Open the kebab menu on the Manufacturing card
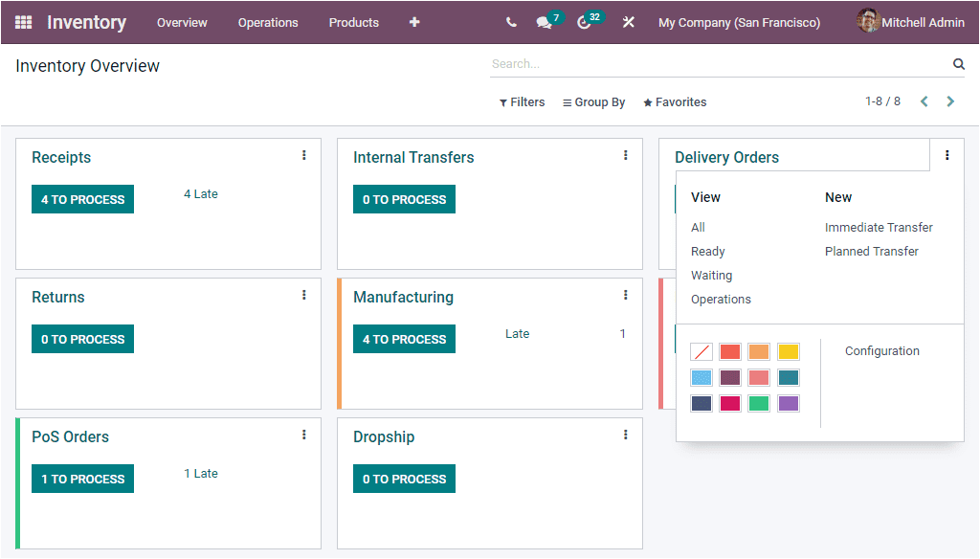The image size is (980, 559). coord(625,294)
